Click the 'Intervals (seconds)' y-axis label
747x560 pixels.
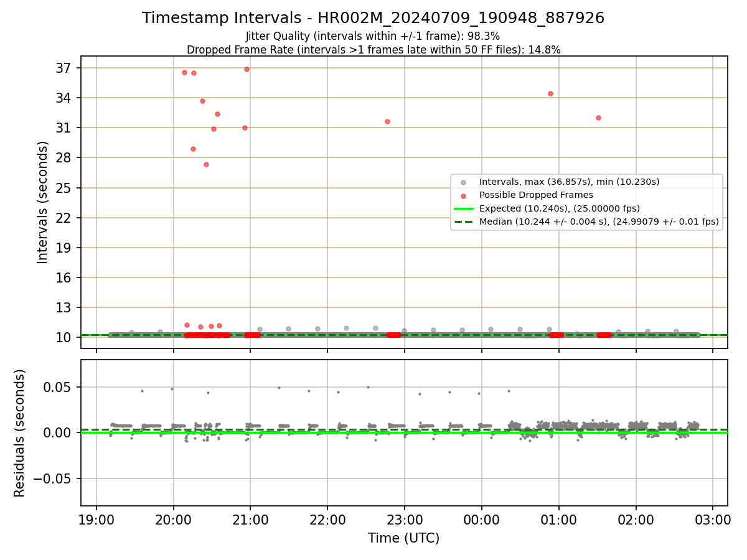42,202
